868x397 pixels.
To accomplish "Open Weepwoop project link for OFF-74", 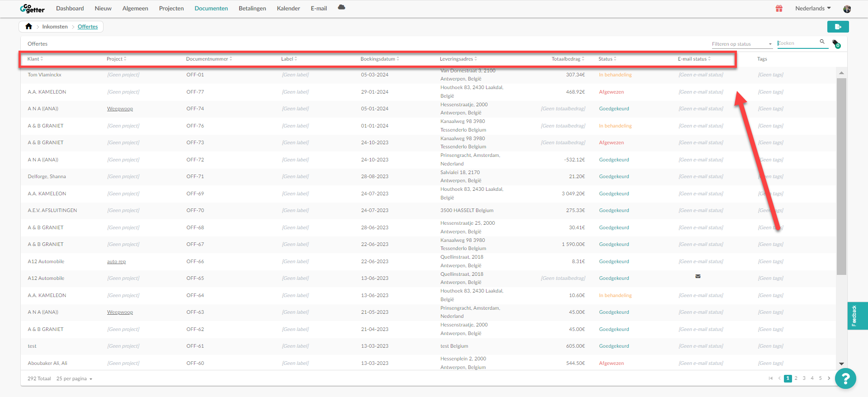I will [x=120, y=109].
